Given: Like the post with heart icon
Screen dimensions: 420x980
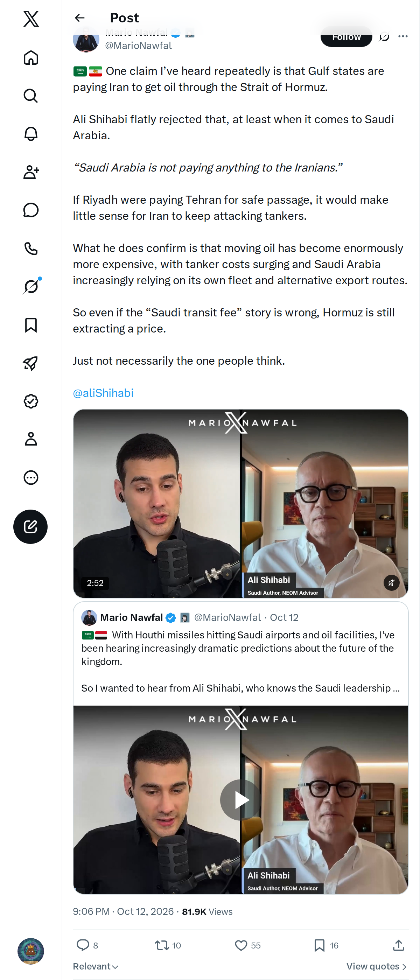Looking at the screenshot, I should point(241,945).
